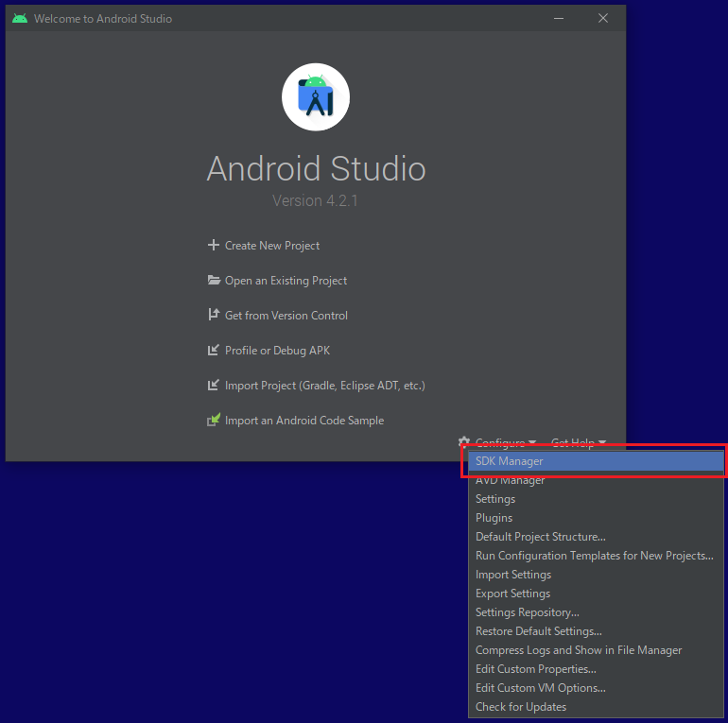Click the green icon beside Import an Android Code Sample

click(x=214, y=420)
